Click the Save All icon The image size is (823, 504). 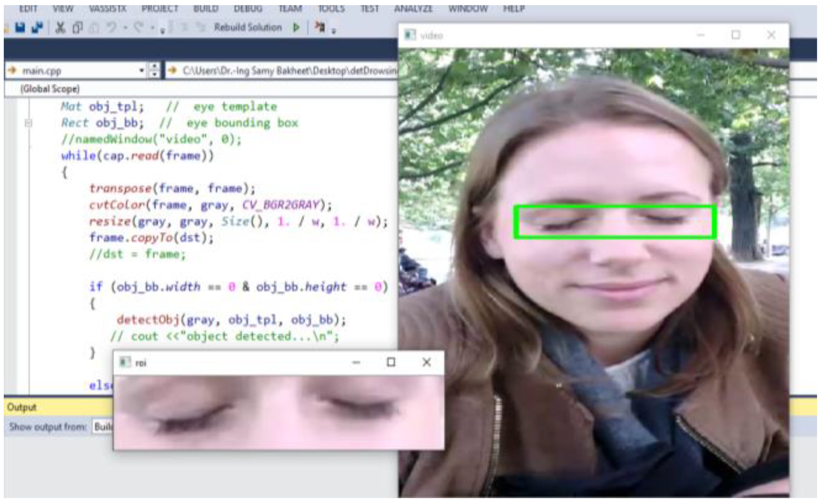coord(37,28)
